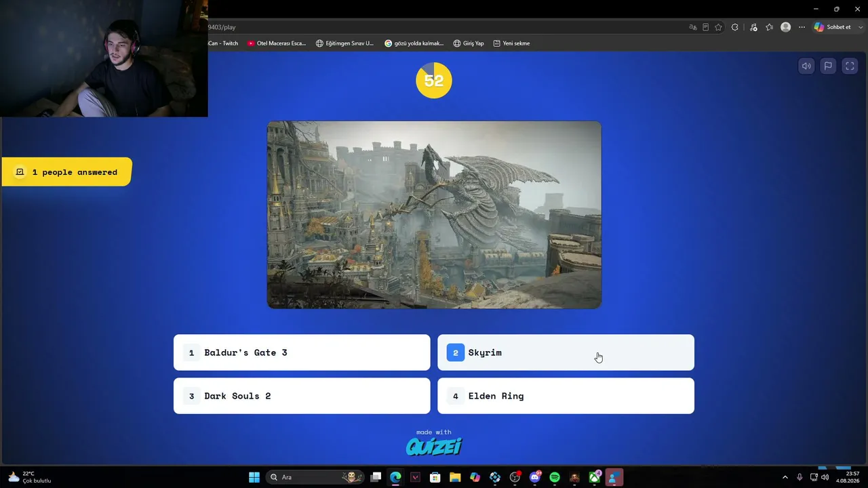
Task: Open the weather widget showing 22°C
Action: 30,477
